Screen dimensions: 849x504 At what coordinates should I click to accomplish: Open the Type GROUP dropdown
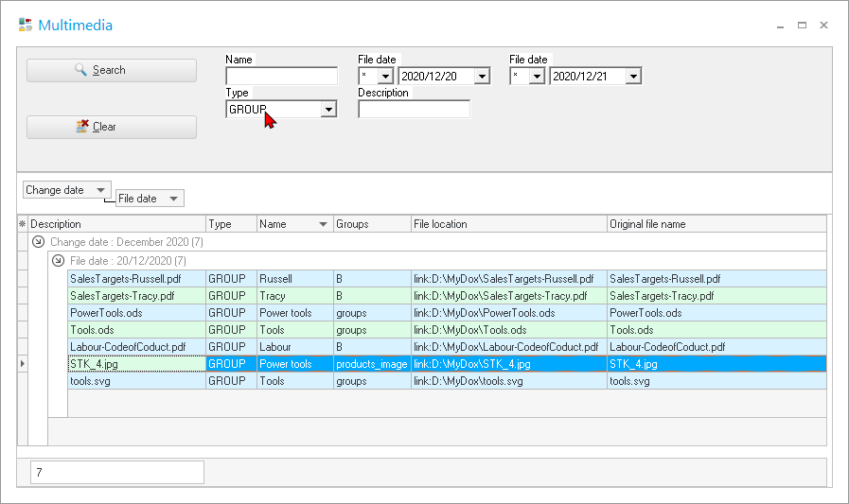click(x=328, y=110)
